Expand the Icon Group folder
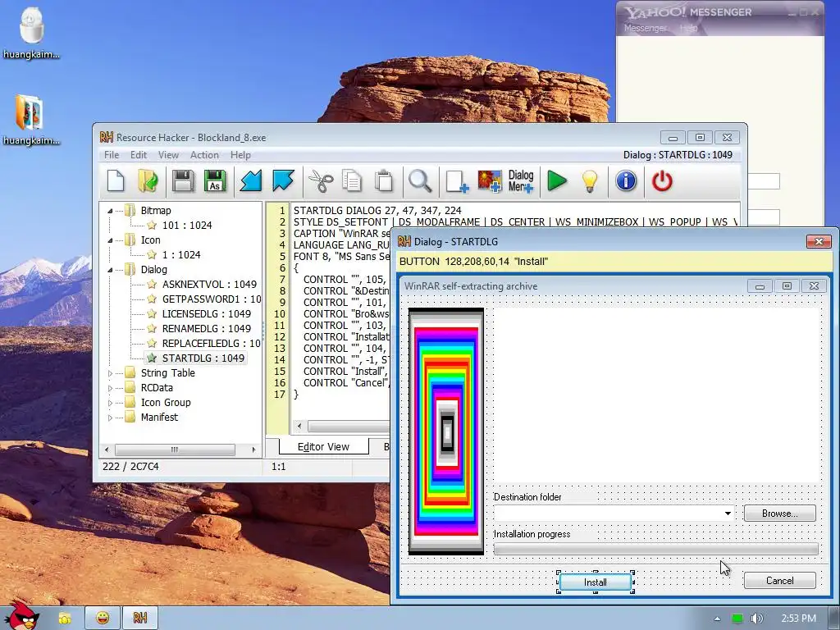Viewport: 840px width, 630px height. (110, 403)
